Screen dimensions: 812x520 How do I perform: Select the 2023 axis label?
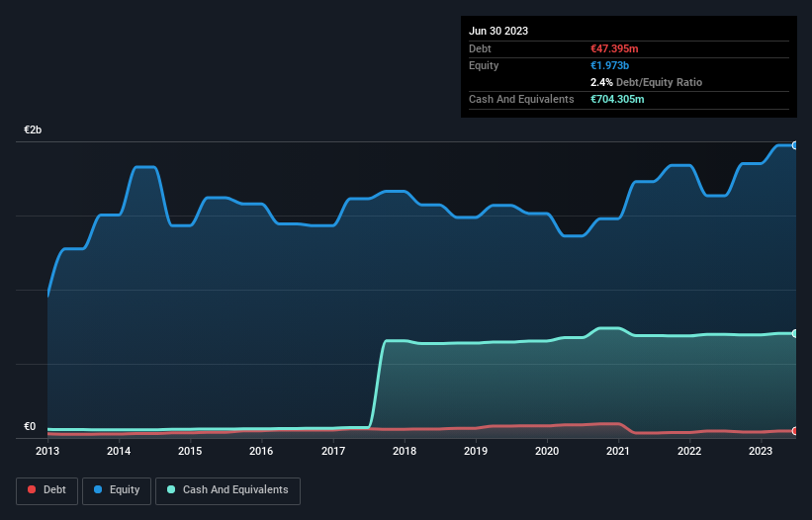[x=761, y=451]
